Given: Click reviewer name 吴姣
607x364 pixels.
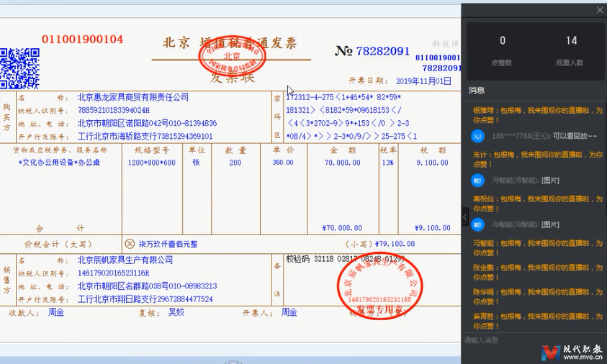Looking at the screenshot, I should point(176,312).
